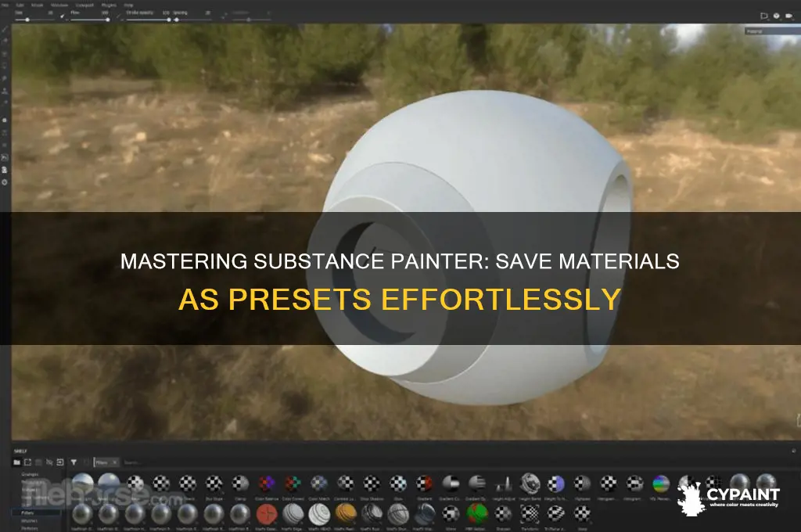Select the red MatFx Detail filter thumbnail
801x532 pixels.
[x=267, y=513]
